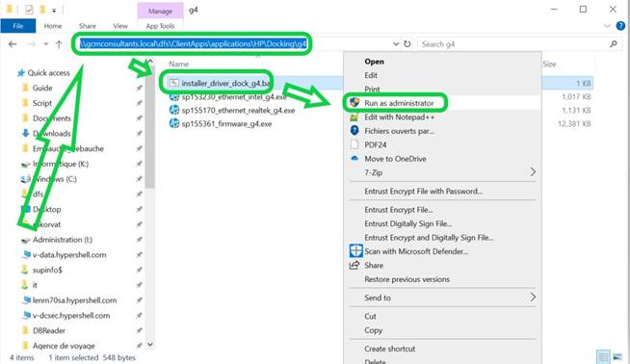Click the Manage contextual tab

coord(160,11)
